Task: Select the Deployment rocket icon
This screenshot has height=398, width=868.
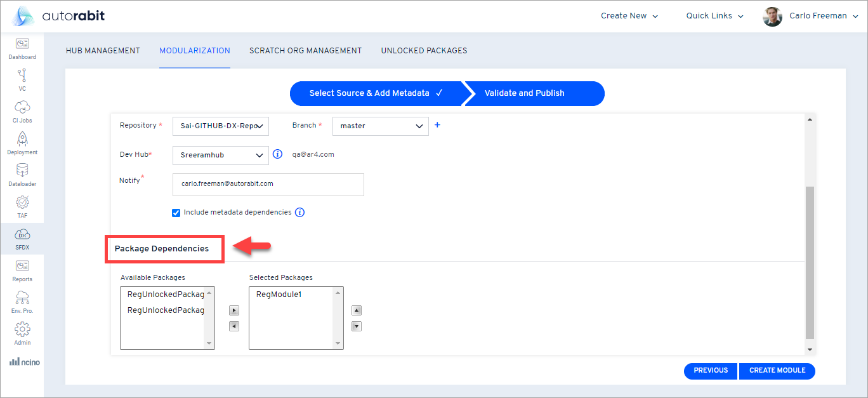Action: [22, 140]
